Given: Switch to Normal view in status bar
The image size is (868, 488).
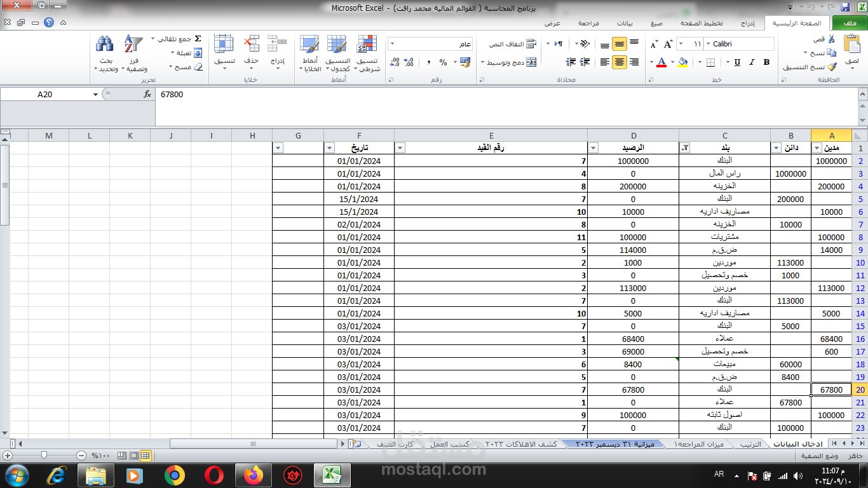Looking at the screenshot, I should 146,456.
